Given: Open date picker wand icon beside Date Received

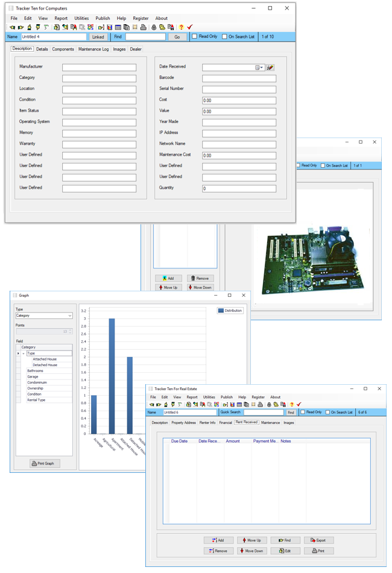Looking at the screenshot, I should pos(270,67).
